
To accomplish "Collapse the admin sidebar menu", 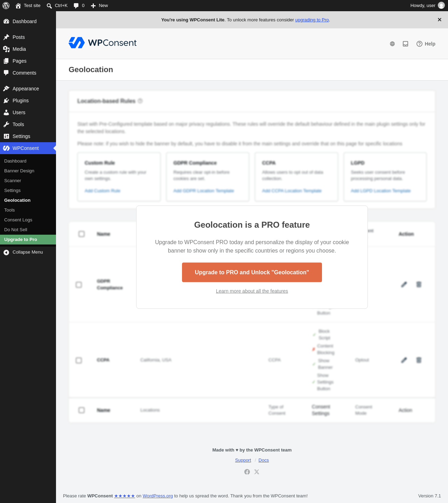I will (28, 252).
